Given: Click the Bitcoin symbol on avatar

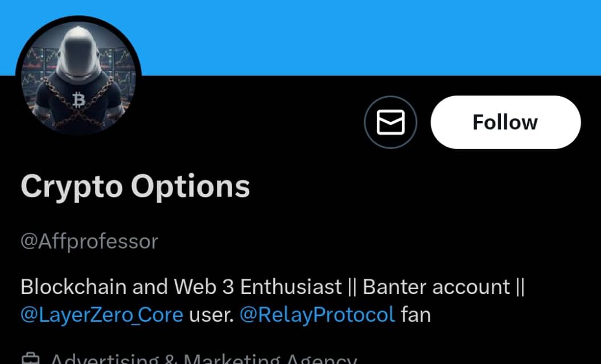Looking at the screenshot, I should (x=79, y=101).
